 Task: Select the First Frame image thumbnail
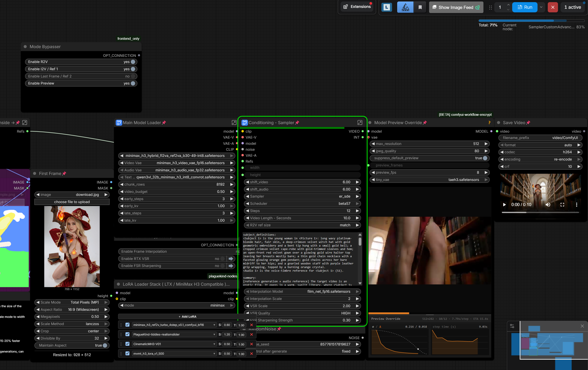tap(72, 247)
